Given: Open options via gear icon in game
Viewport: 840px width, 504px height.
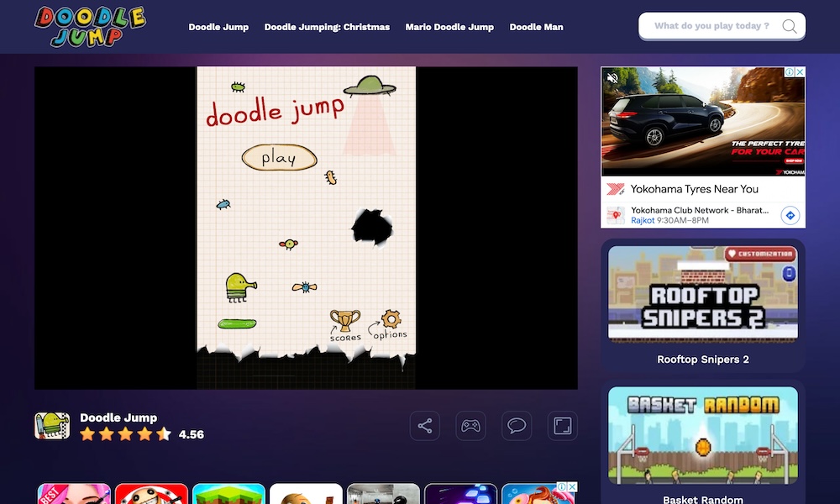Looking at the screenshot, I should point(391,320).
